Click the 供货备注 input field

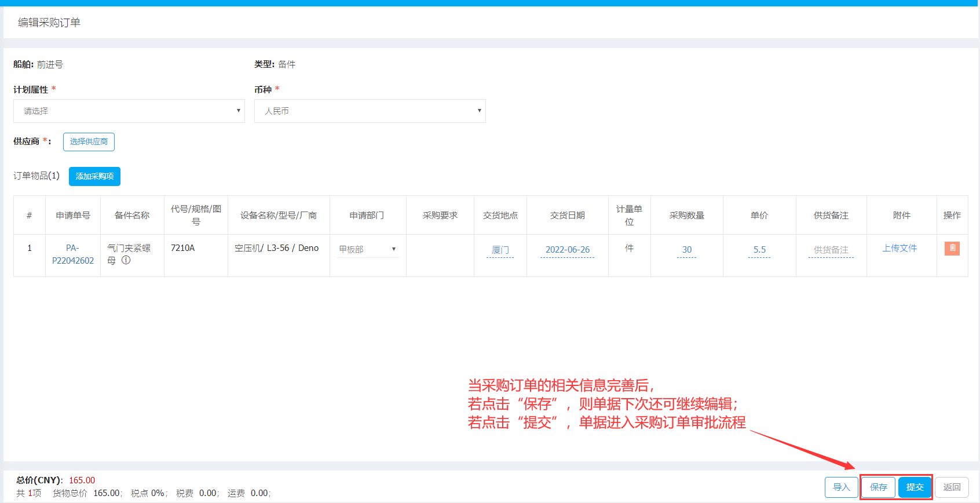[831, 250]
